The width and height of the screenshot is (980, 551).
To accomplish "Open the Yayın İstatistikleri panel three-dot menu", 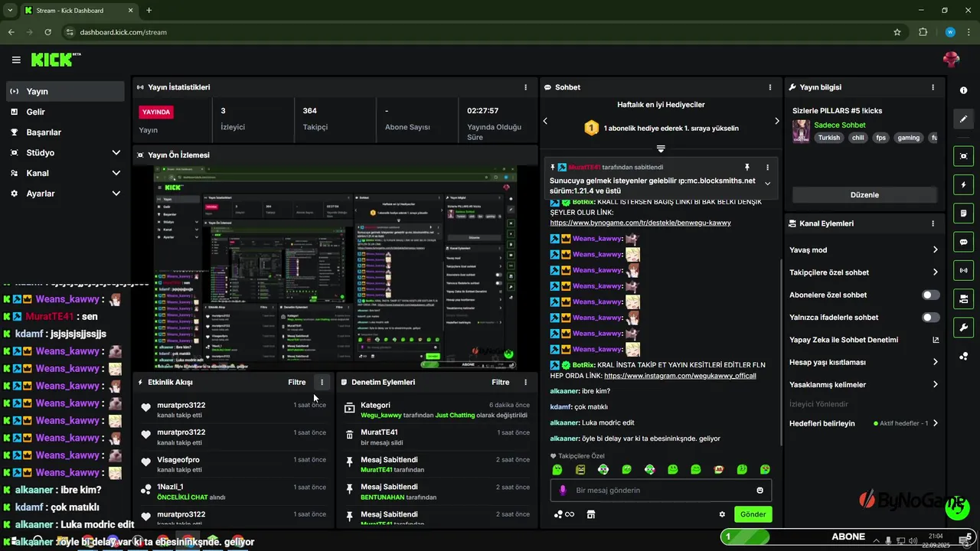I will point(525,87).
